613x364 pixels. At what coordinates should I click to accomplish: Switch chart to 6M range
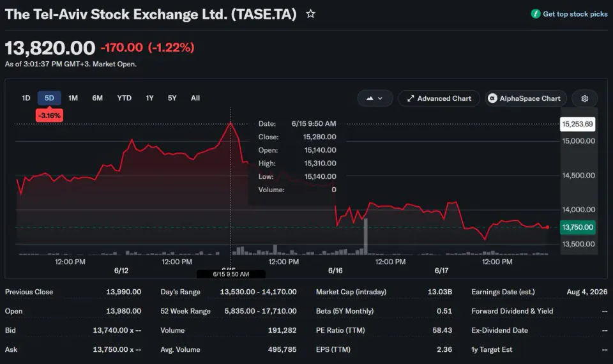point(97,98)
